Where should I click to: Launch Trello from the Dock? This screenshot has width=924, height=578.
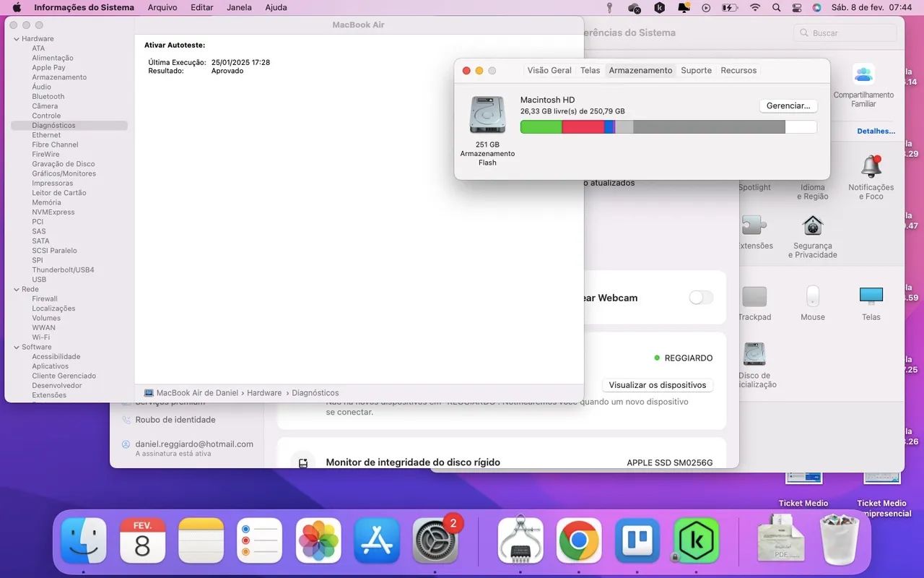click(637, 538)
